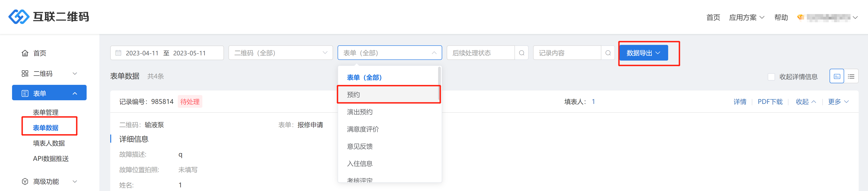Open the 更多 actions dropdown
The width and height of the screenshot is (868, 191).
[838, 102]
